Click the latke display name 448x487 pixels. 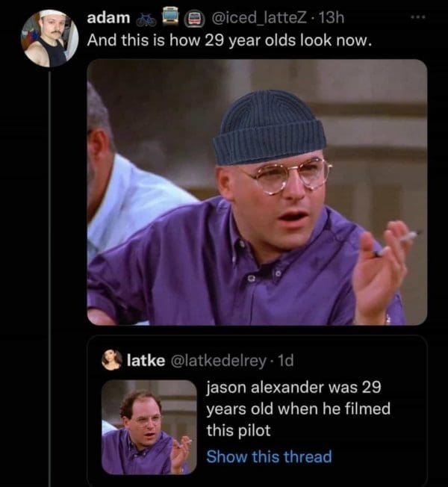point(146,360)
